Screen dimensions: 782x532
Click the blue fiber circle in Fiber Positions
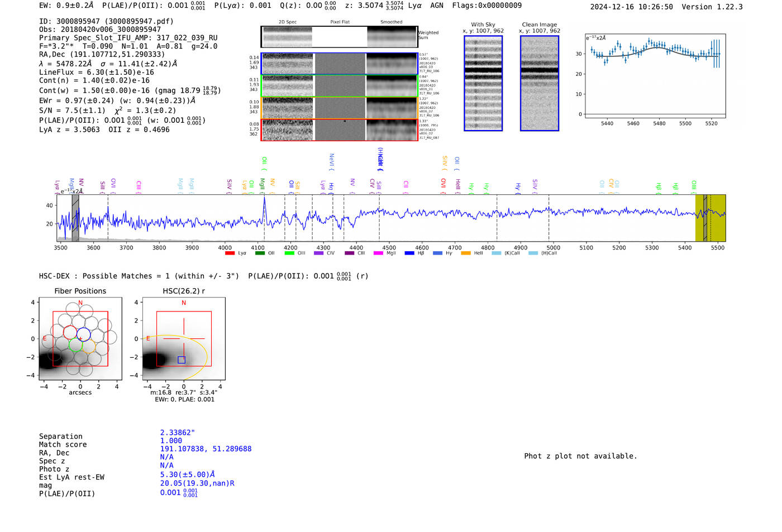click(83, 335)
